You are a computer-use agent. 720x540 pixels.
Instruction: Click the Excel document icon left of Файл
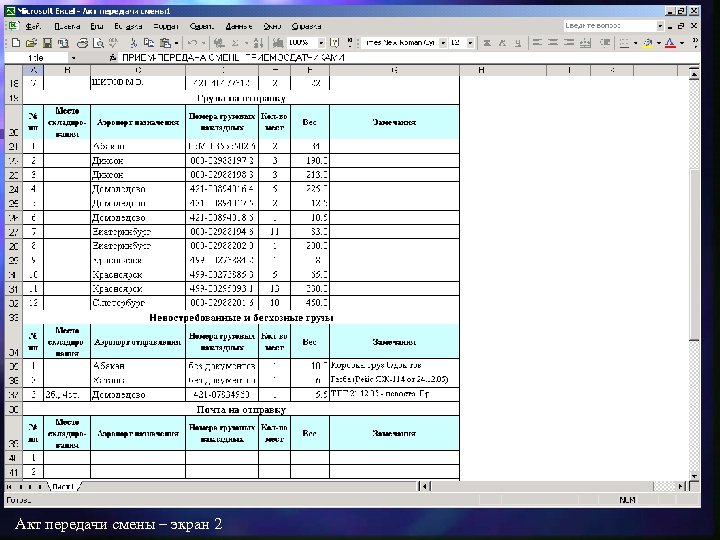(x=12, y=26)
